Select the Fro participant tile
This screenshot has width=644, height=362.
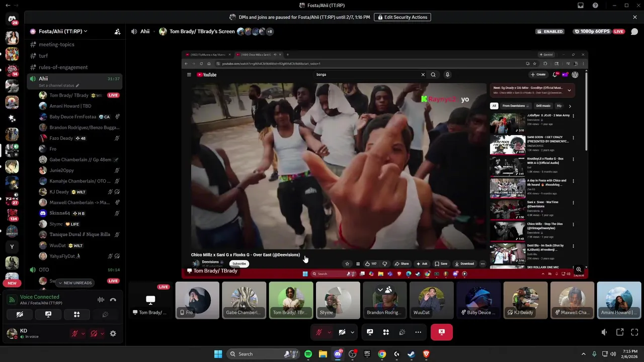(x=197, y=300)
